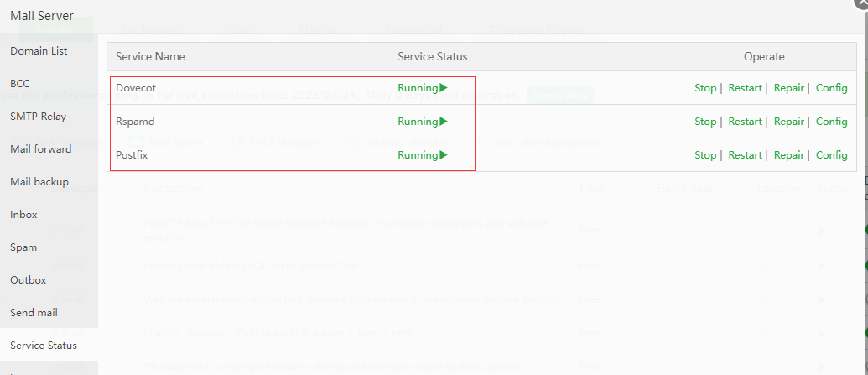Click the Postfix Running play icon
Screen dimensions: 868x375
(x=444, y=155)
